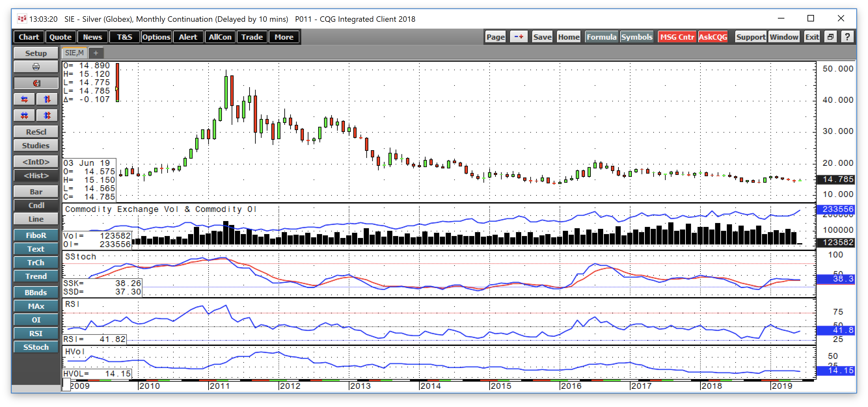868x407 pixels.
Task: Select the <Hist> historical interval button
Action: tap(36, 176)
